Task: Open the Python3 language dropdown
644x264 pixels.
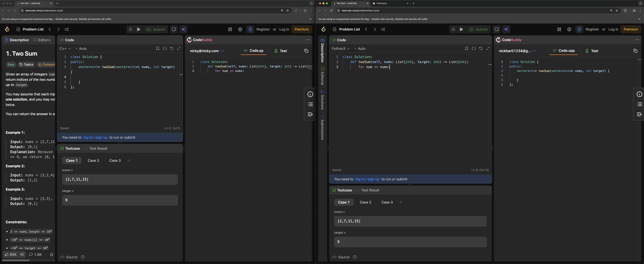Action: pyautogui.click(x=341, y=48)
